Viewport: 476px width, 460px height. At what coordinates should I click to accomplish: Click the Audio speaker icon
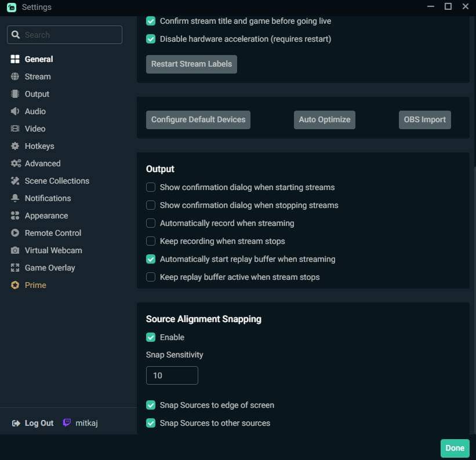pos(15,111)
